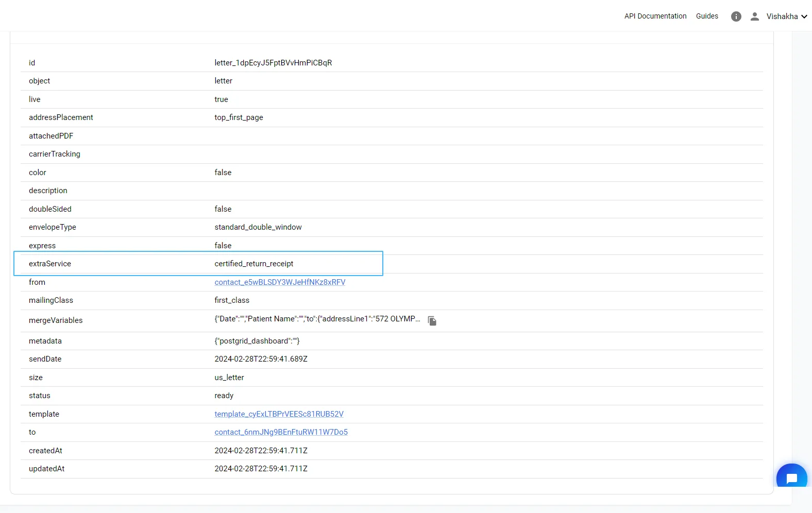Click the express false value
Viewport: 812px width, 513px height.
[x=223, y=246]
